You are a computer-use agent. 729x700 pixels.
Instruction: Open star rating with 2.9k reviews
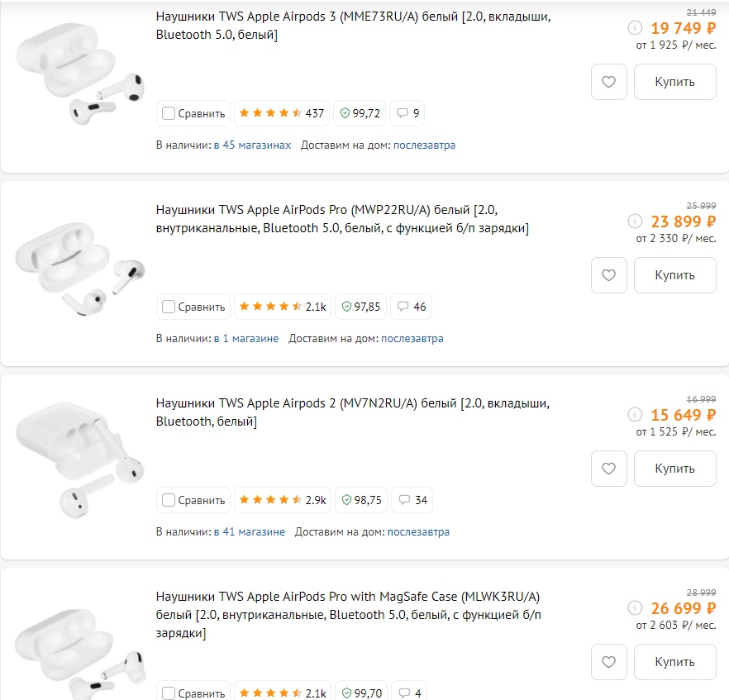tap(283, 500)
